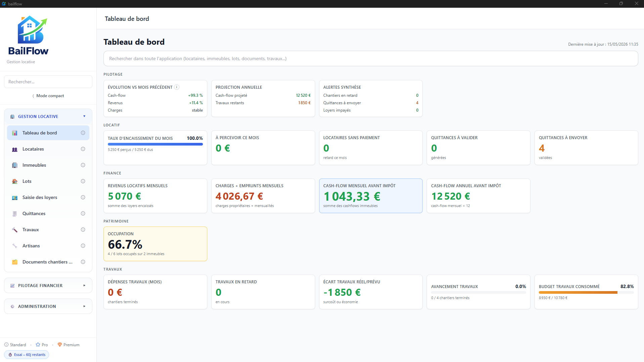Click the Essai 60j restants badge
Screen dimensions: 644x362
(x=27, y=355)
